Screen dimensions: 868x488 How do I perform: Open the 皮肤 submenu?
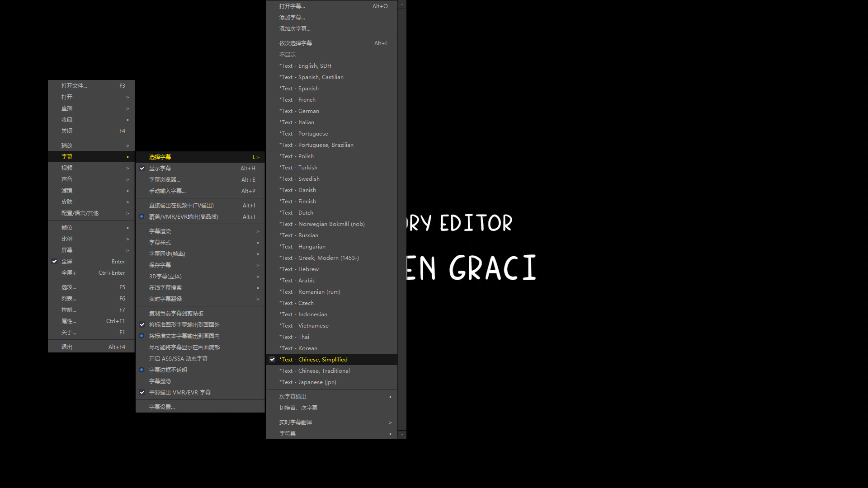(x=91, y=202)
